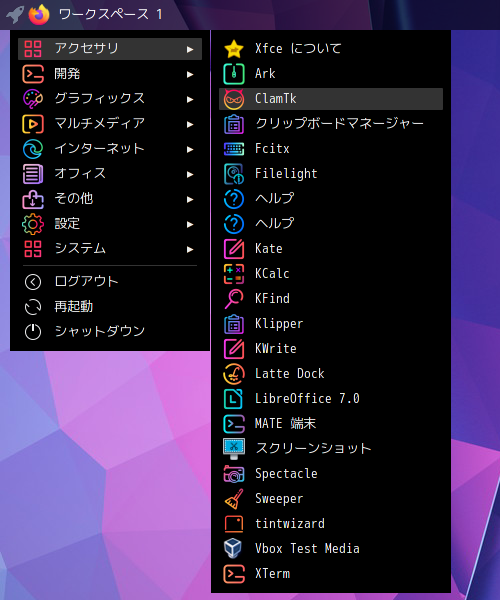
Task: Expand the システム submenu arrow
Action: 190,249
